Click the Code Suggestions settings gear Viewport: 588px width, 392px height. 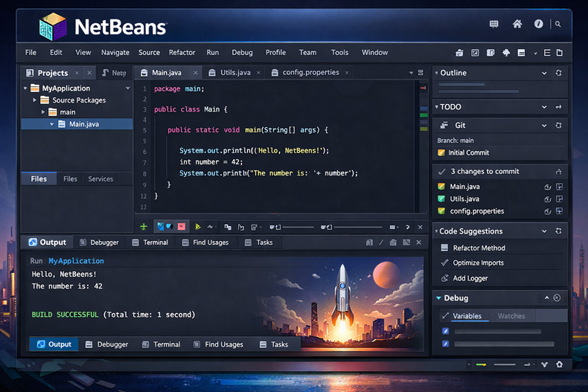(559, 231)
